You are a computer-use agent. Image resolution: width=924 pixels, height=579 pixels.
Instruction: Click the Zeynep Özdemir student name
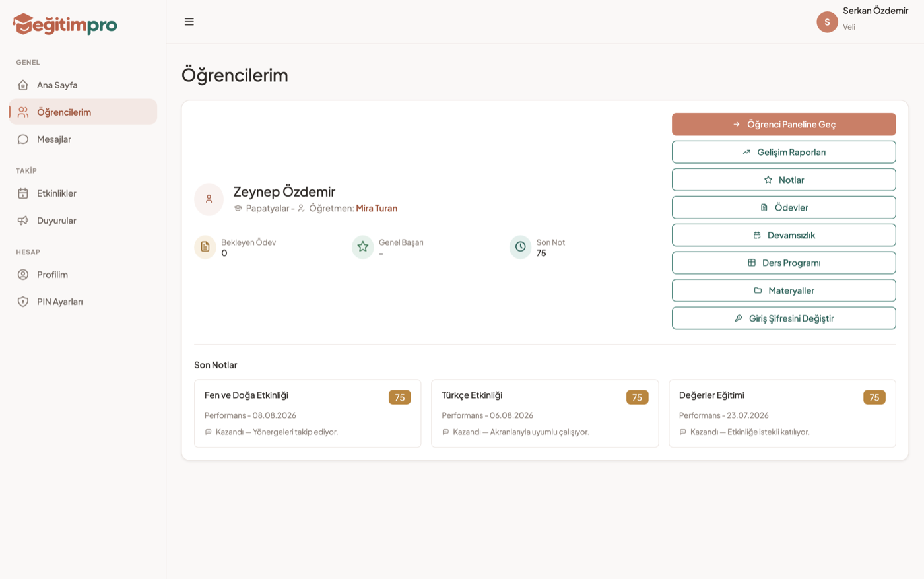tap(284, 192)
